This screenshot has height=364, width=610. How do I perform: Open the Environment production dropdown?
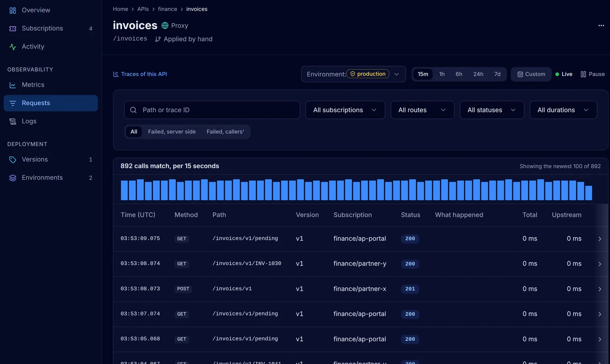click(x=353, y=74)
